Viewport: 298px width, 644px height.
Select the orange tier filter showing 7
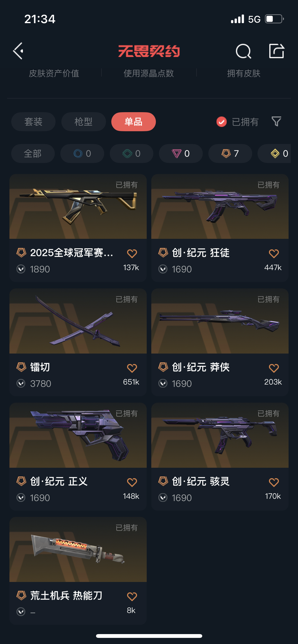[x=230, y=153]
